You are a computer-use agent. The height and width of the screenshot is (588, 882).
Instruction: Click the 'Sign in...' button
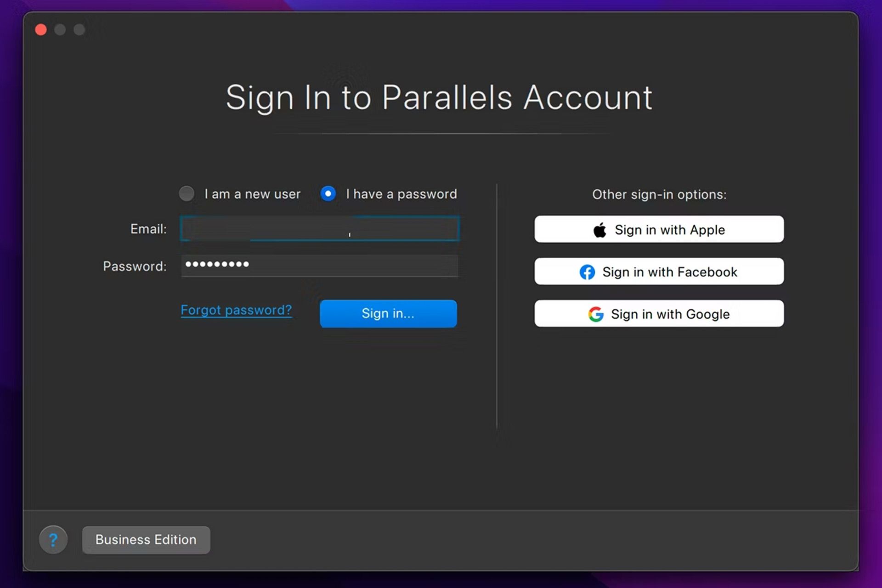click(x=388, y=313)
